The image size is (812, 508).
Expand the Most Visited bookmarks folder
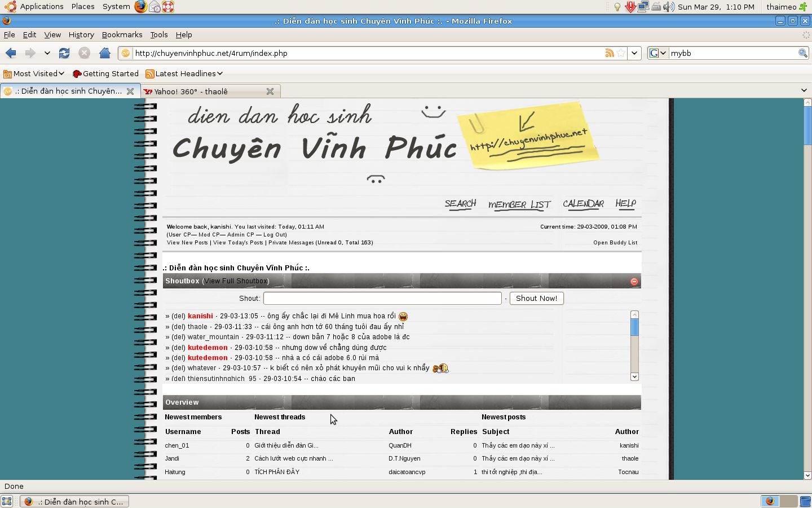point(34,73)
